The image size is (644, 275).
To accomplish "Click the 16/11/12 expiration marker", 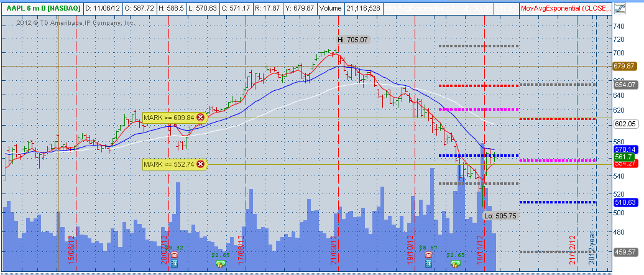I will pos(480,250).
